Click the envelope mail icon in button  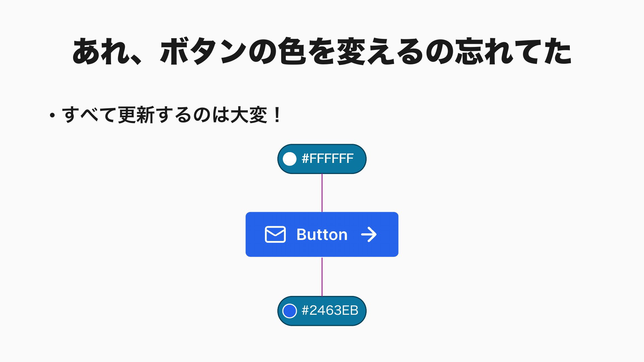click(275, 234)
